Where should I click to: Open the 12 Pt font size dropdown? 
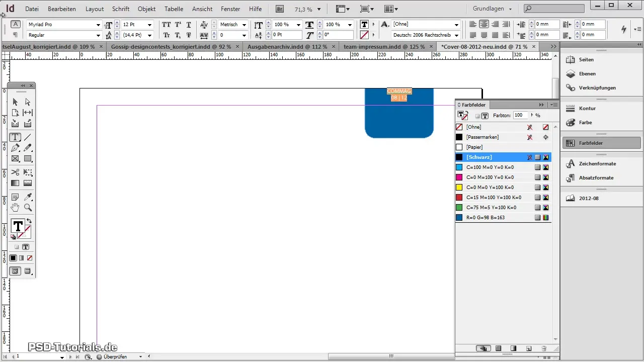coord(150,25)
